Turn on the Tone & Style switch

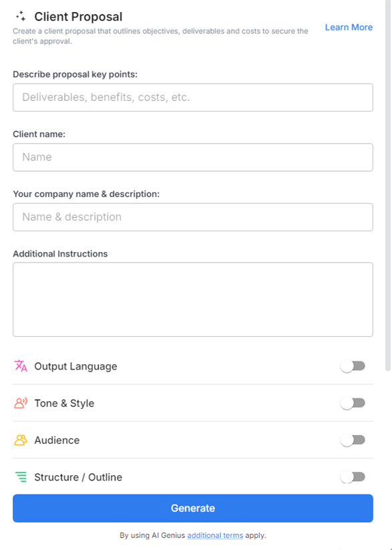[353, 403]
